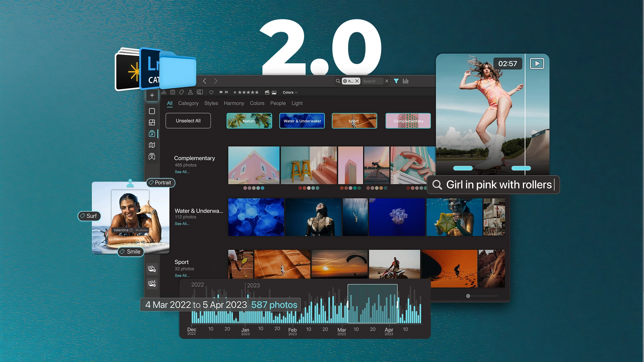644x362 pixels.
Task: Click the Portrait keyword tag
Action: (161, 183)
